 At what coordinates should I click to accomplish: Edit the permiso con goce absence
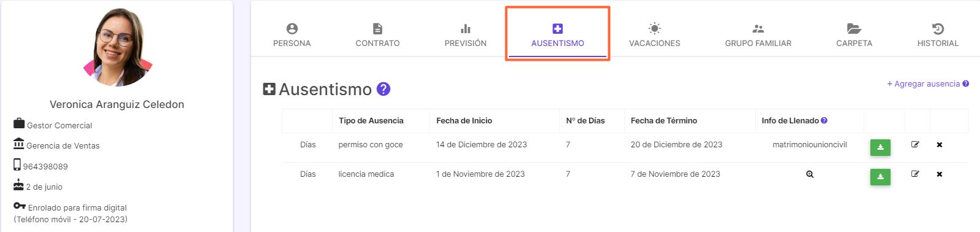coord(915,145)
